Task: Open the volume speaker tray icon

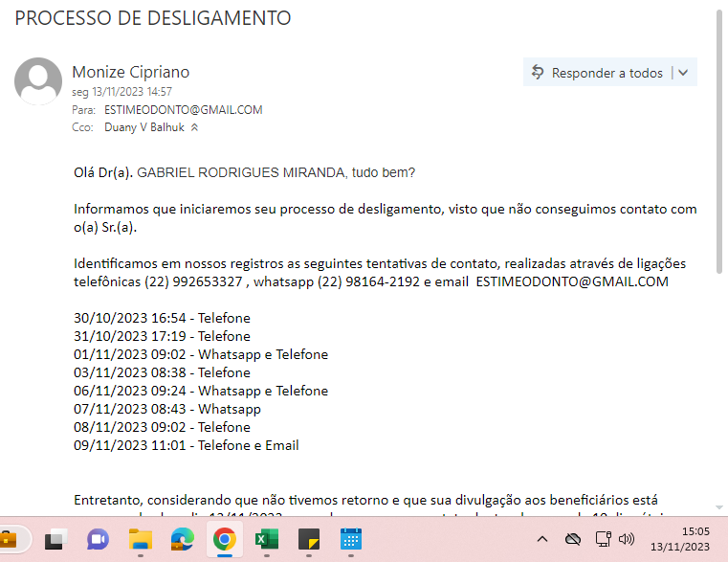Action: (x=627, y=539)
